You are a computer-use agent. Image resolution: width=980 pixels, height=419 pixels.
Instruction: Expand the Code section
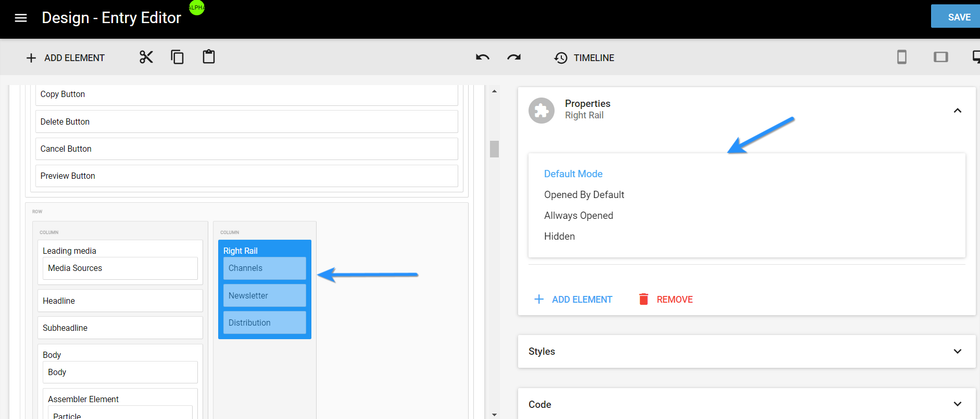tap(957, 404)
